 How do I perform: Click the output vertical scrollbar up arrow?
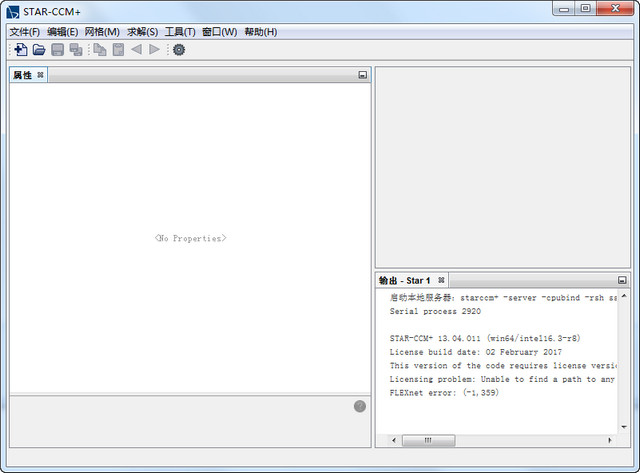point(624,295)
